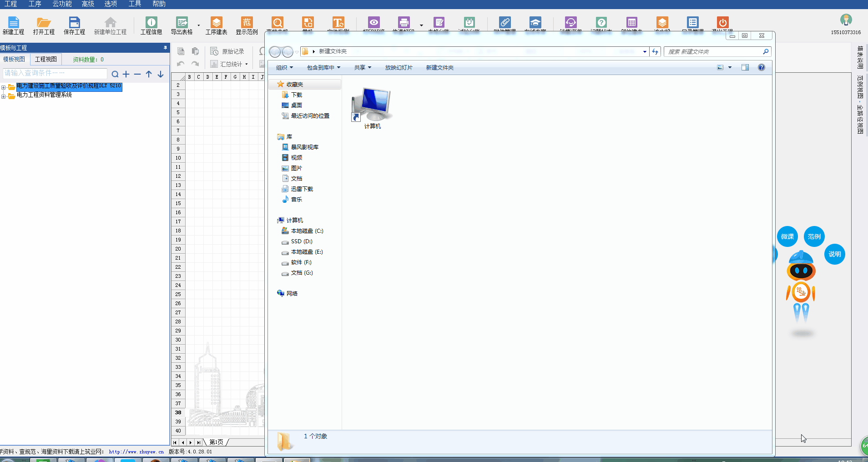The image size is (868, 462).
Task: Click the red power exit icon
Action: 722,22
